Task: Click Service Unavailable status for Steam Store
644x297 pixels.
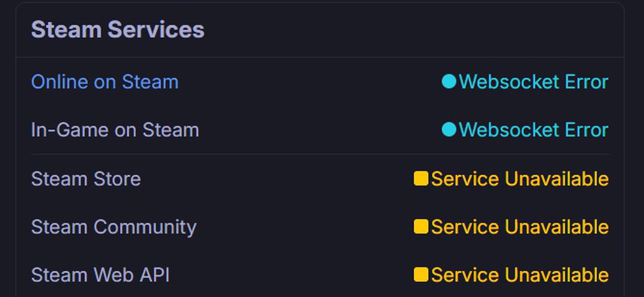Action: (519, 179)
